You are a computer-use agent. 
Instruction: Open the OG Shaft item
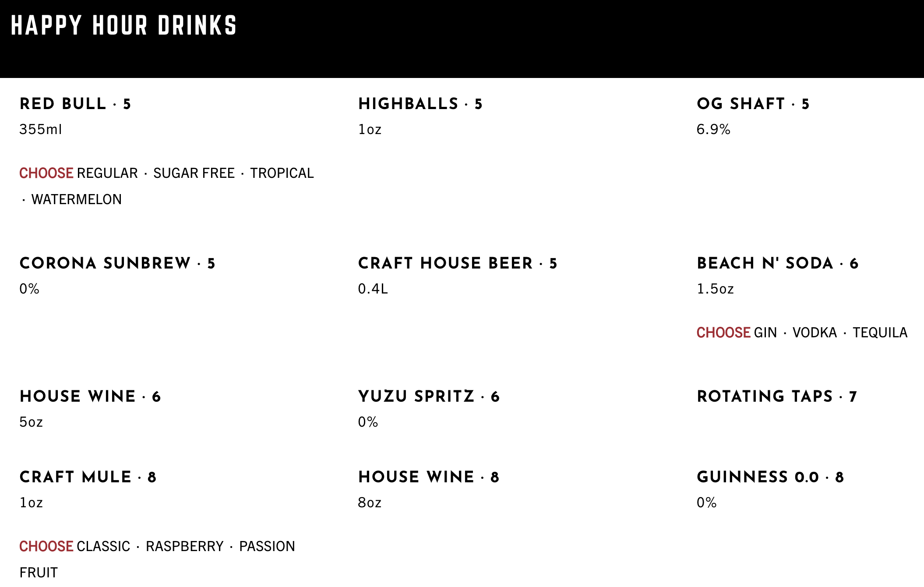pos(753,104)
